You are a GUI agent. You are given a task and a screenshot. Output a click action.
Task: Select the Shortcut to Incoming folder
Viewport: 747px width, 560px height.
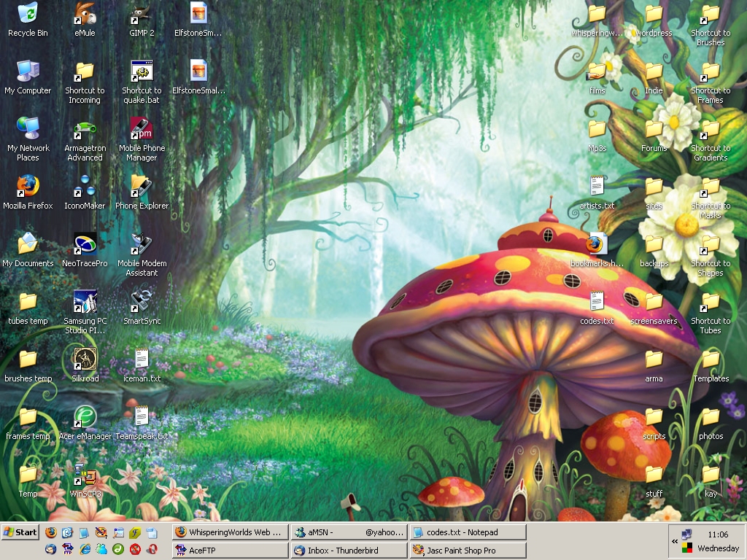pyautogui.click(x=85, y=82)
